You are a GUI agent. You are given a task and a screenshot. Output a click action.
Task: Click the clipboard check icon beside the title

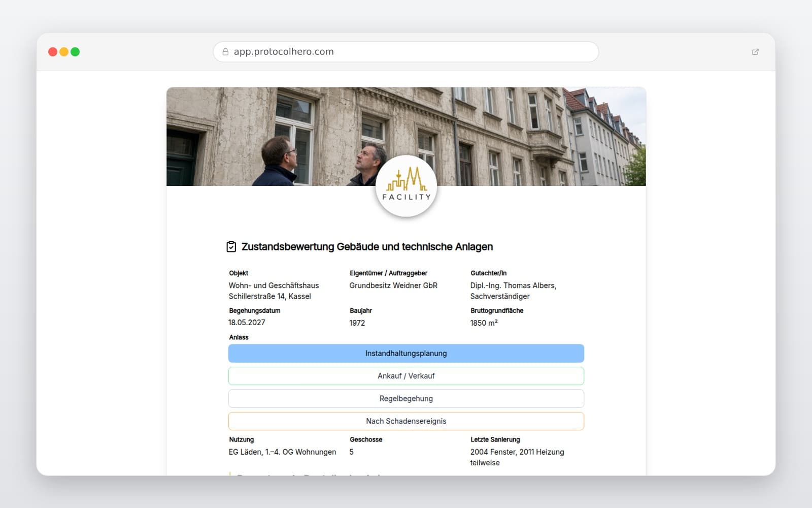231,247
